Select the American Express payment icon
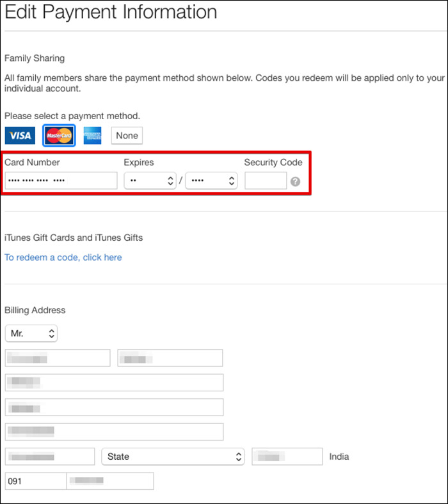Screen dimensions: 448x504 point(92,135)
